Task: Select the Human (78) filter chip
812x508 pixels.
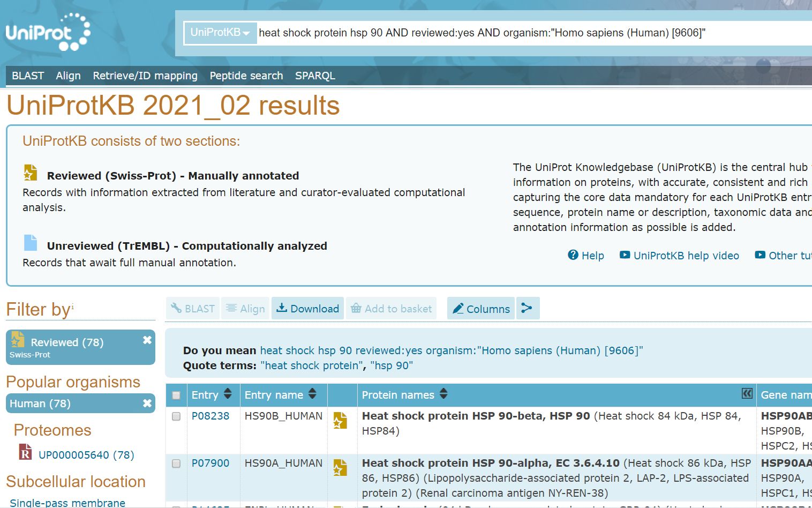Action: [x=80, y=404]
